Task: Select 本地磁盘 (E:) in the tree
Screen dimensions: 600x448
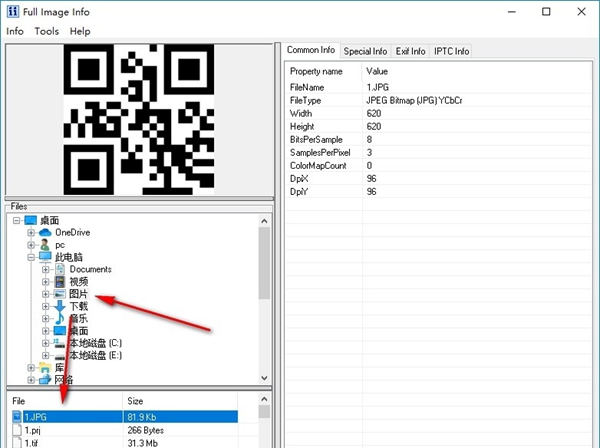Action: pos(96,355)
